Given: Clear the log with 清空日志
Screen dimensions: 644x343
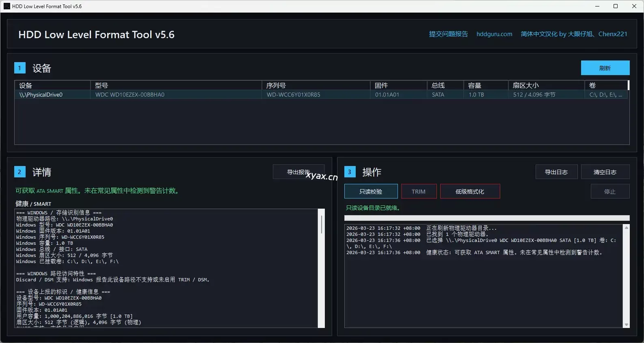Looking at the screenshot, I should tap(605, 172).
